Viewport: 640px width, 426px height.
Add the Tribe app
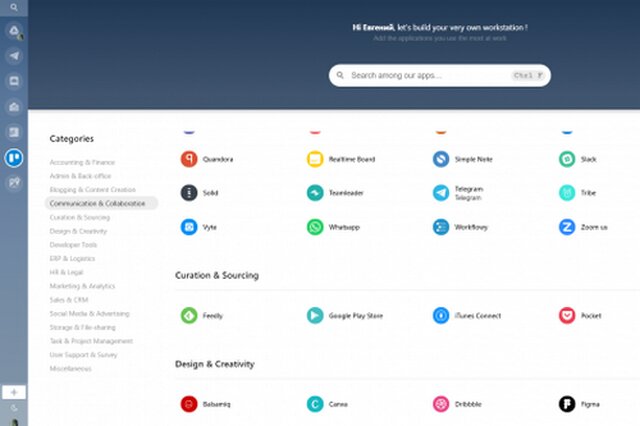pyautogui.click(x=577, y=193)
